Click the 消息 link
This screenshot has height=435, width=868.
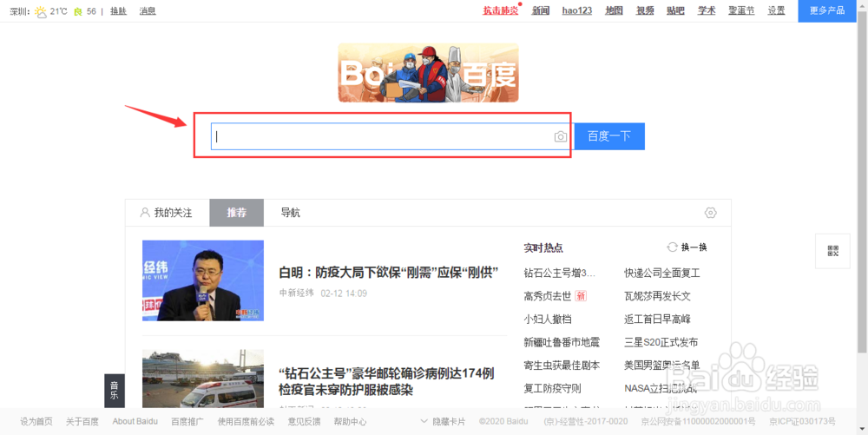point(148,11)
